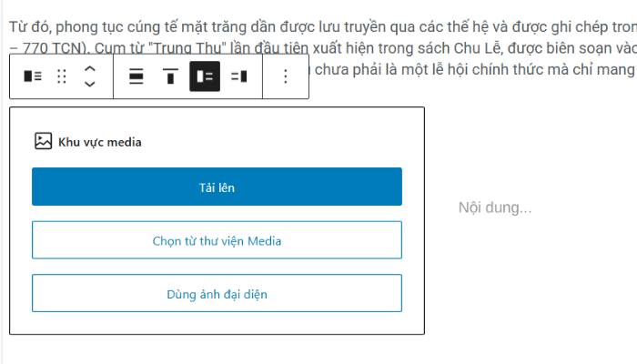637x364 pixels.
Task: Open the three-dot block options menu
Action: (285, 76)
